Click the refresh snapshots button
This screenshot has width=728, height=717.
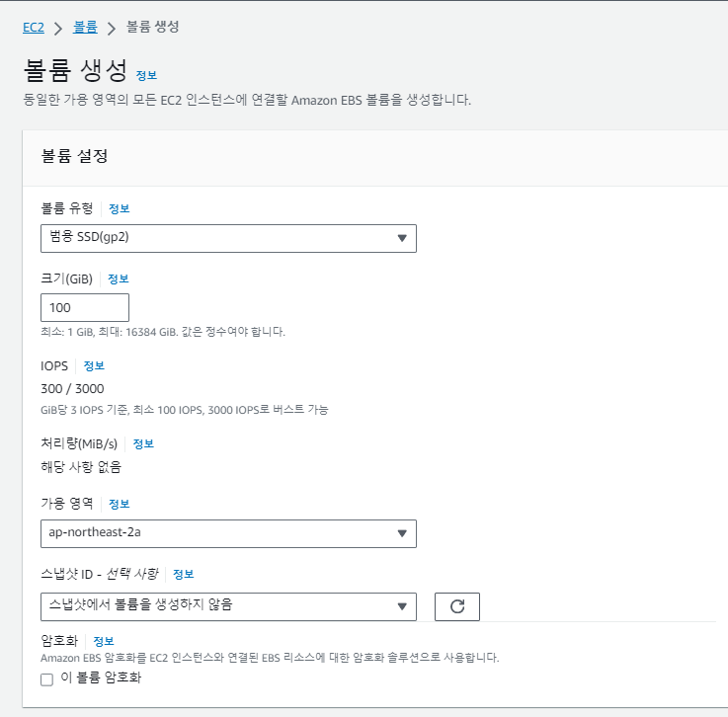click(x=456, y=606)
